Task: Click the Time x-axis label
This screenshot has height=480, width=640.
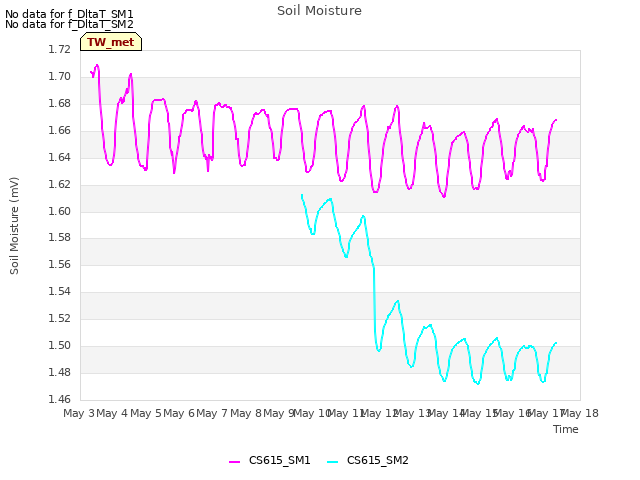Action: 566,429
